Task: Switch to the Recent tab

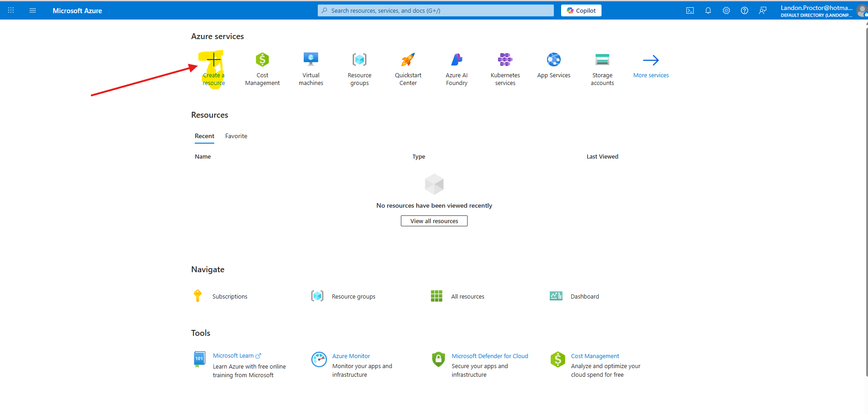Action: pos(204,136)
